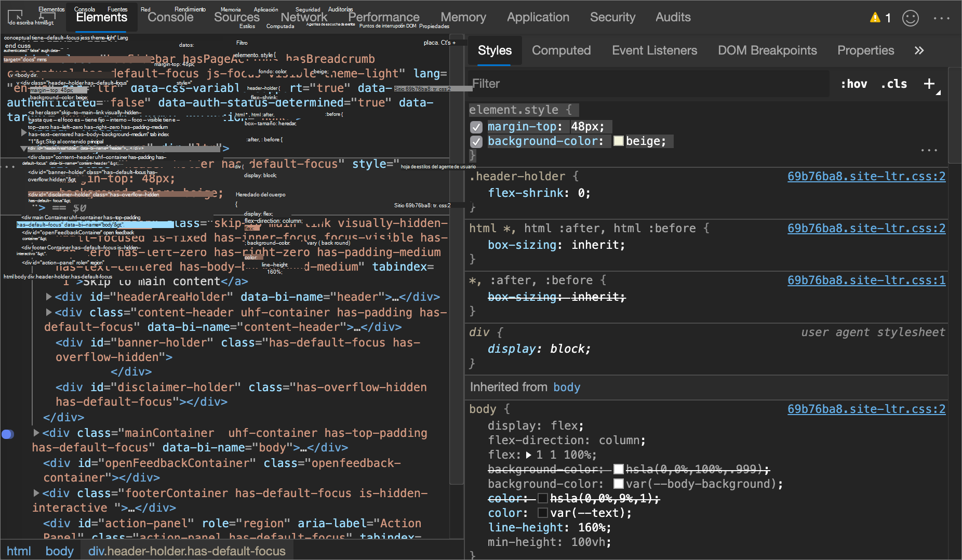Expand the mainContainer div node

pos(36,433)
